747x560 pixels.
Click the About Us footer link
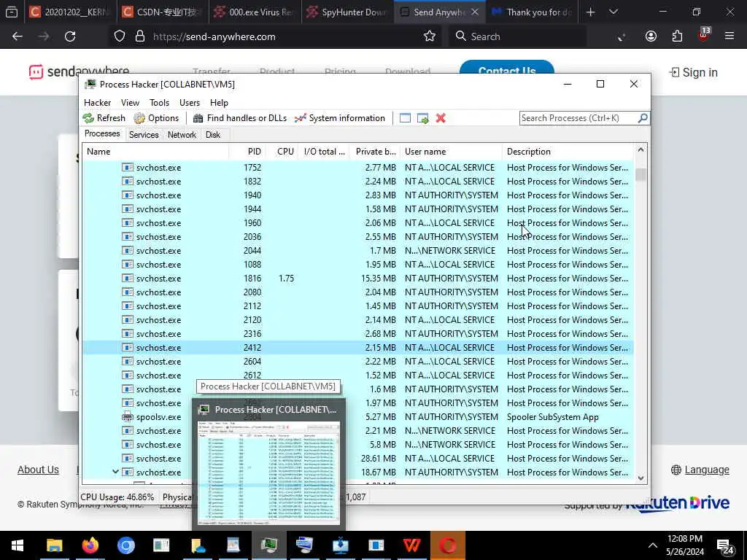click(38, 470)
